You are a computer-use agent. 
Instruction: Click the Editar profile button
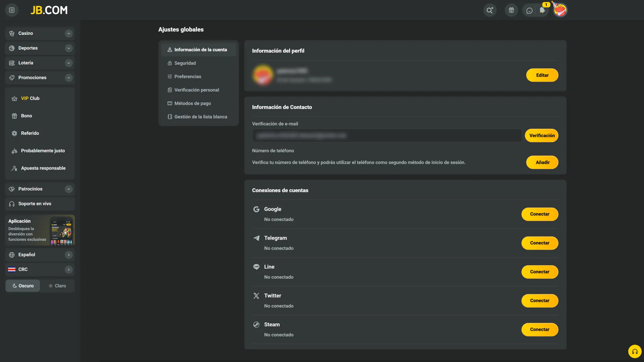tap(542, 75)
